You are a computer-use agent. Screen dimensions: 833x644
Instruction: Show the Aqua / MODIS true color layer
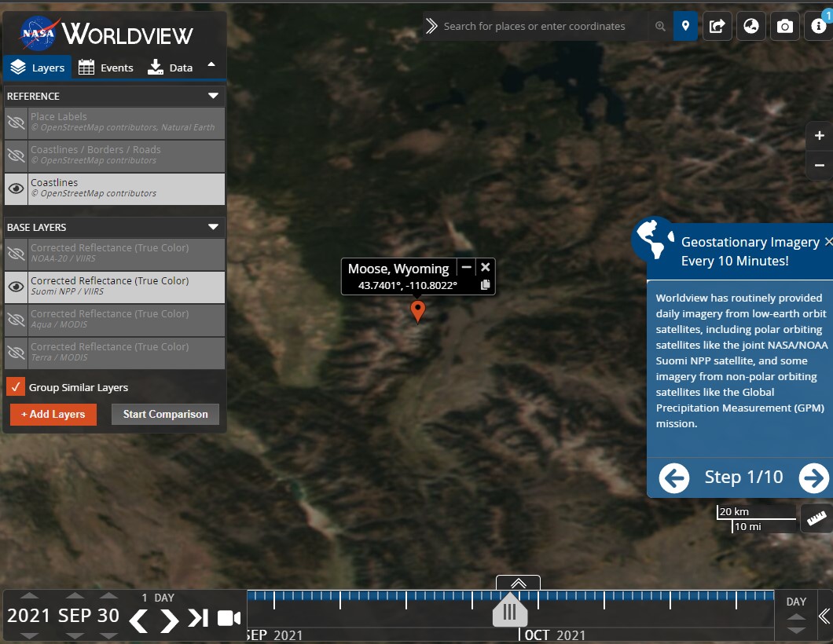[16, 320]
